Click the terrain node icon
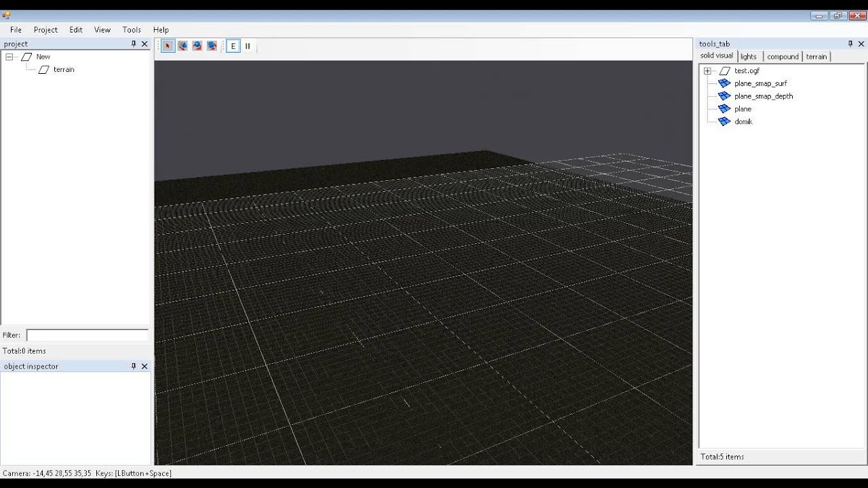 [x=43, y=70]
